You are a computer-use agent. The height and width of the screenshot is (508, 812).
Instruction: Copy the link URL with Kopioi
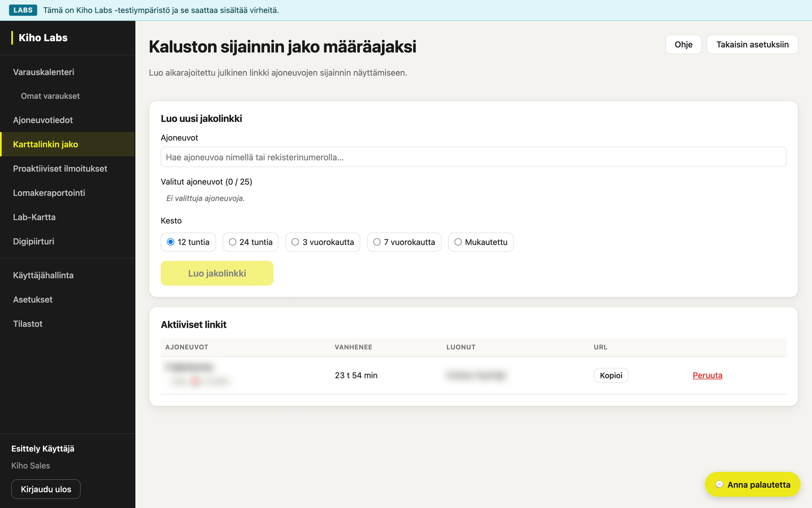pos(611,375)
